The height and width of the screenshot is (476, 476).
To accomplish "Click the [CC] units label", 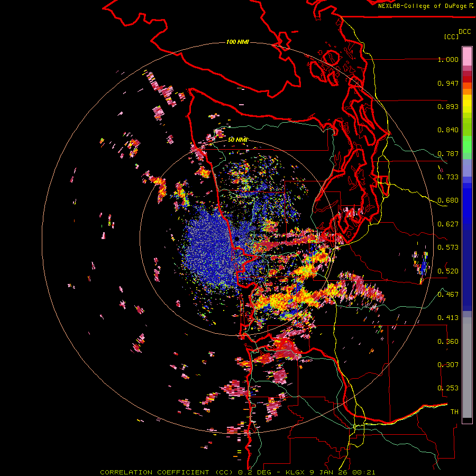I will click(x=451, y=36).
